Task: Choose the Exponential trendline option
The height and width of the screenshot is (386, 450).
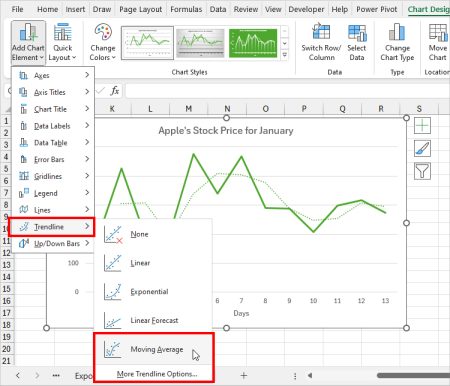Action: click(153, 292)
